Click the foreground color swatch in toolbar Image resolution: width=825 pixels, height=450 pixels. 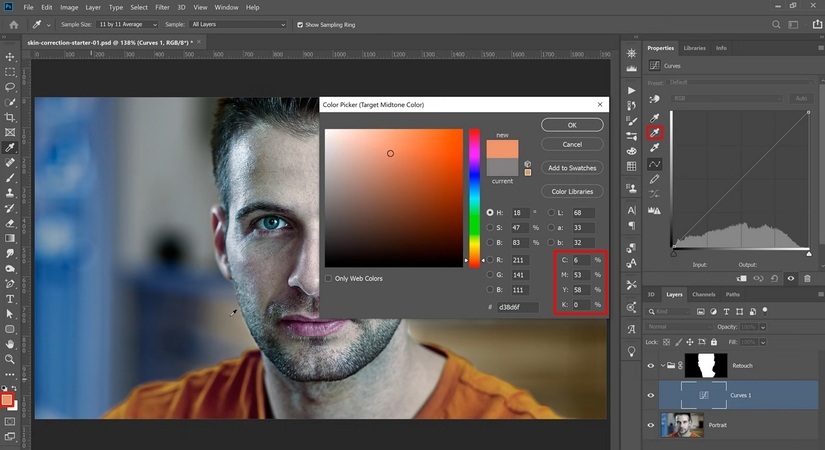[8, 400]
